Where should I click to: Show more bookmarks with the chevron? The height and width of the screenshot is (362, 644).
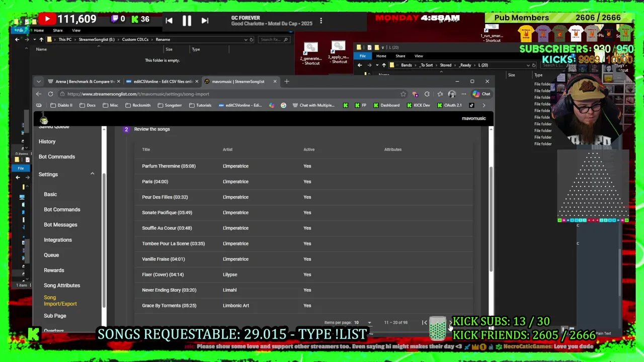pos(484,106)
